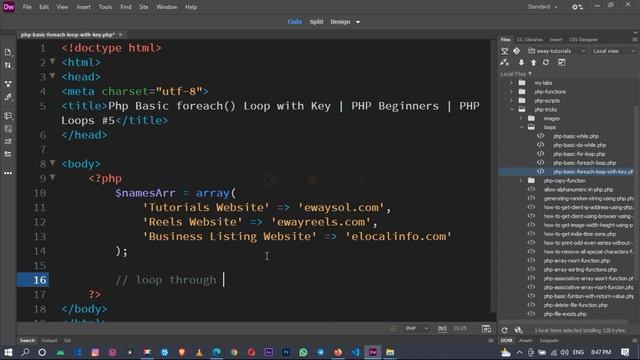
Task: Click the File Management arrows icon in the left toolbar
Action: [8, 65]
